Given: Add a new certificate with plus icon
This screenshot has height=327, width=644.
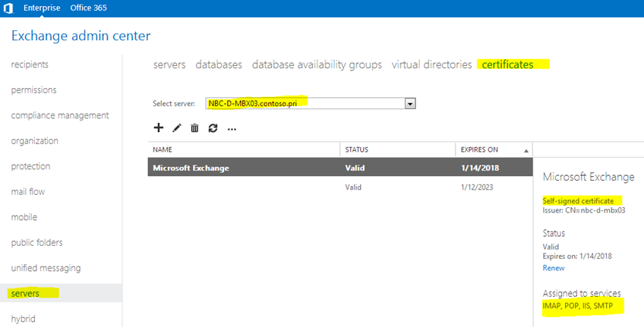Looking at the screenshot, I should pos(159,128).
